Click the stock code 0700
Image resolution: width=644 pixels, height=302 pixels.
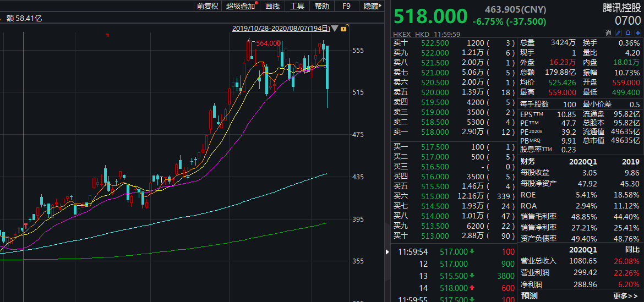[627, 20]
